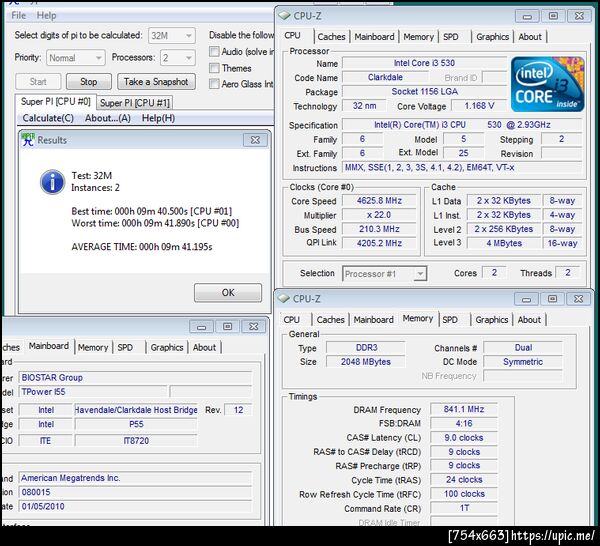Screen dimensions: 600x546
Task: Open Memory tab in Mainboard CPU-Z window
Action: tap(93, 347)
